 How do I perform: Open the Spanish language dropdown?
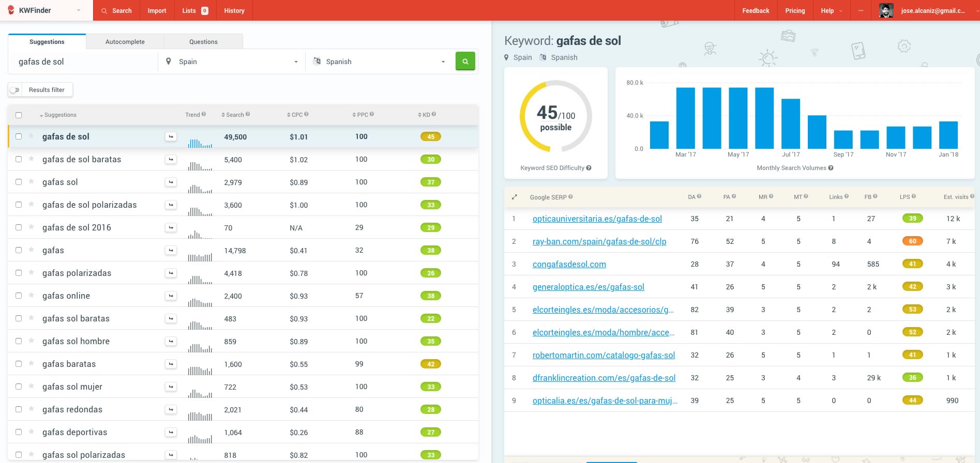379,61
